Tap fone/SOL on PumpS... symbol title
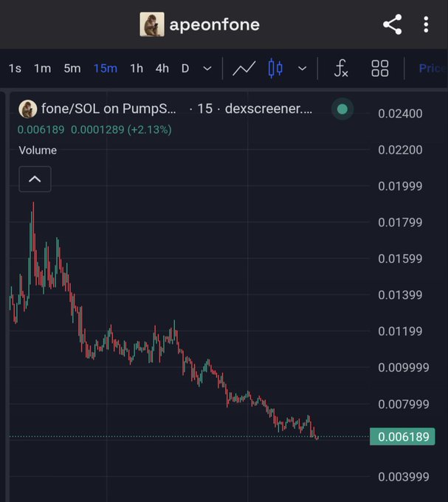The image size is (448, 502). 108,109
